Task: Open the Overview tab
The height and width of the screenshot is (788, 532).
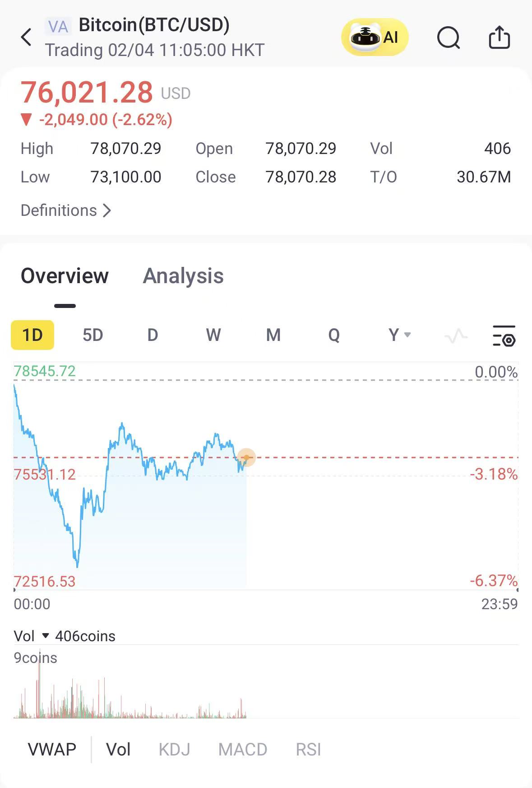Action: click(65, 276)
